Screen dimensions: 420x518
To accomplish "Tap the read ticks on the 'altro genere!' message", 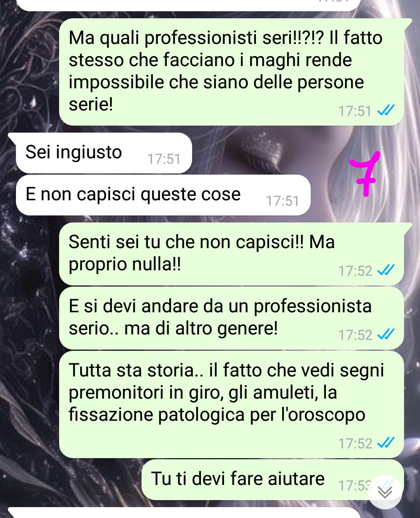I will click(386, 334).
